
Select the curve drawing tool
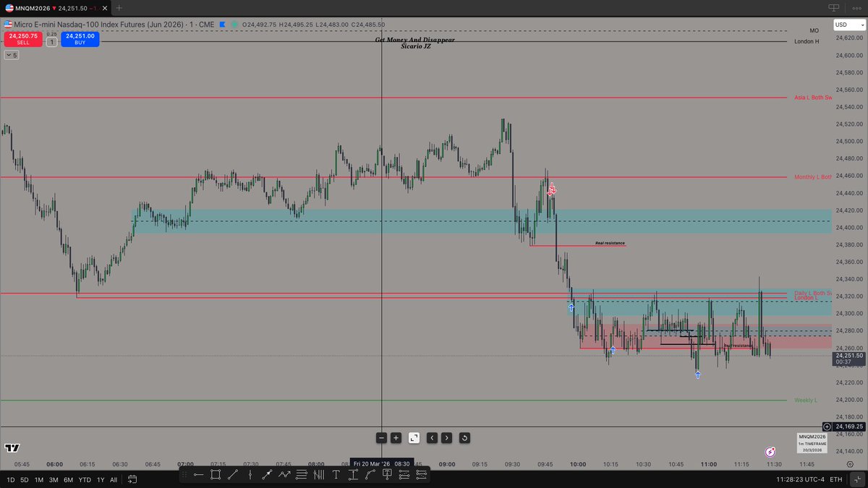coord(370,475)
